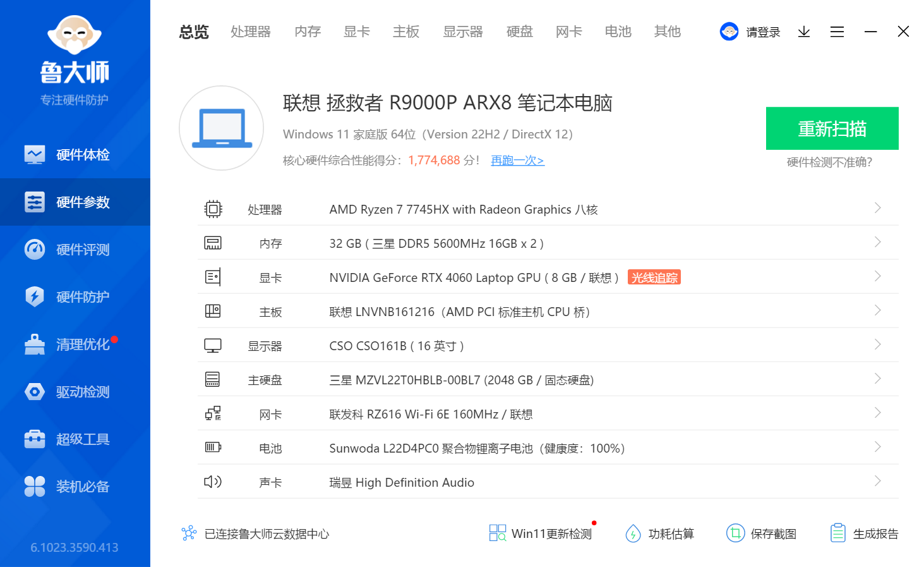Expand the 显示器 row chevron

coord(877,344)
